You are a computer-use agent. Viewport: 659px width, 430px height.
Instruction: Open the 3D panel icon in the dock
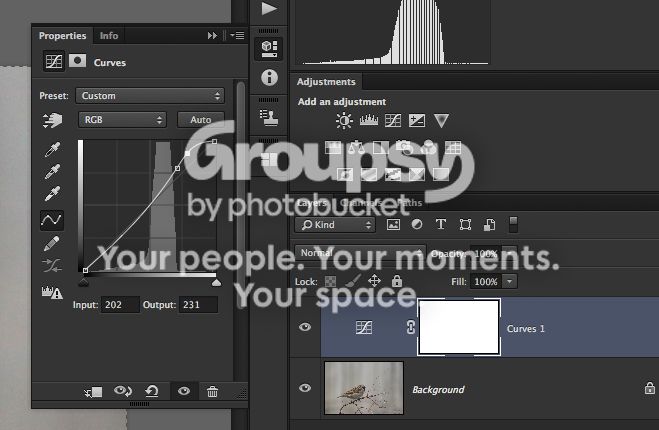(x=269, y=49)
